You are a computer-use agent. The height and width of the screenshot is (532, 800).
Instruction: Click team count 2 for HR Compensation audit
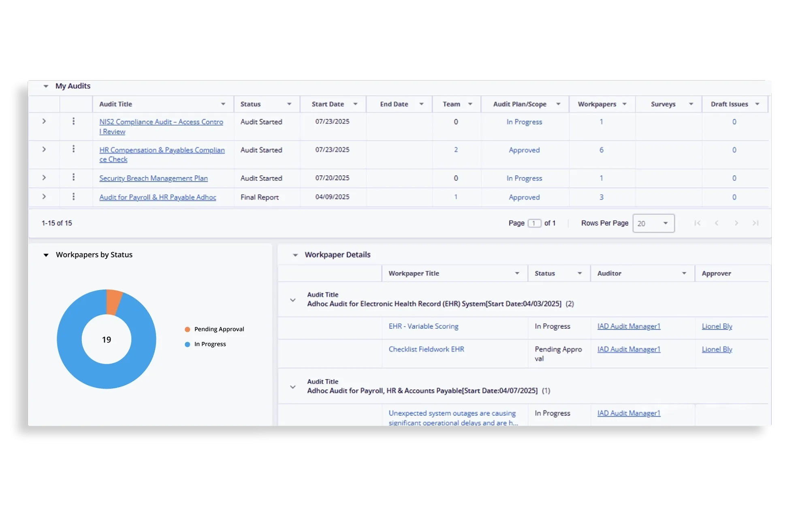456,150
